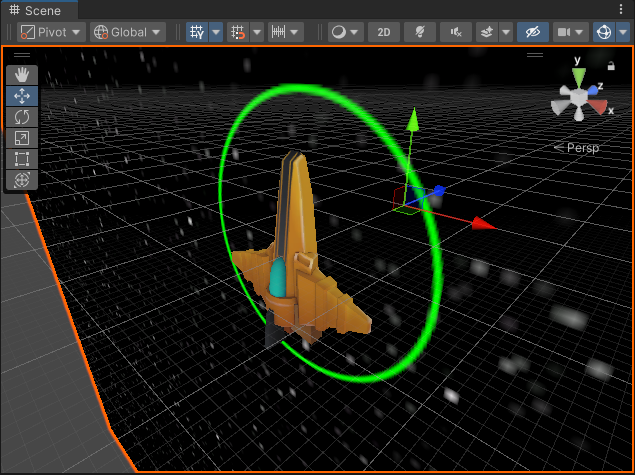Switch to the Scene tab
The height and width of the screenshot is (475, 635).
[41, 10]
